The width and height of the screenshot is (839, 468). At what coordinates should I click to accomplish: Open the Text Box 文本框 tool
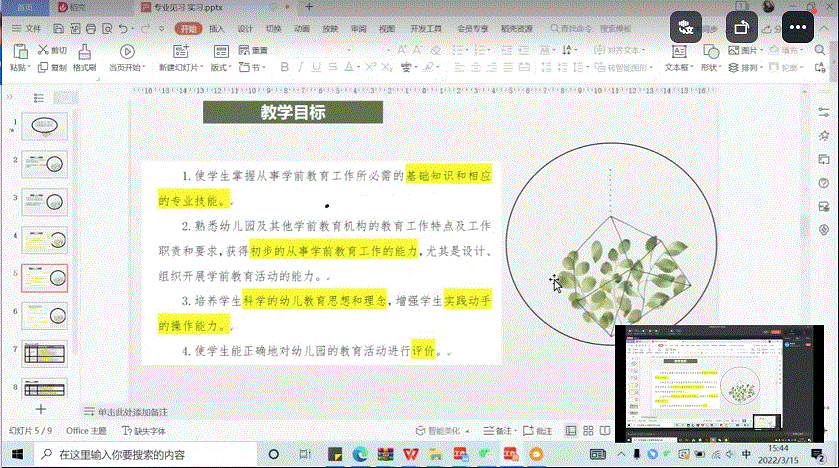coord(679,51)
